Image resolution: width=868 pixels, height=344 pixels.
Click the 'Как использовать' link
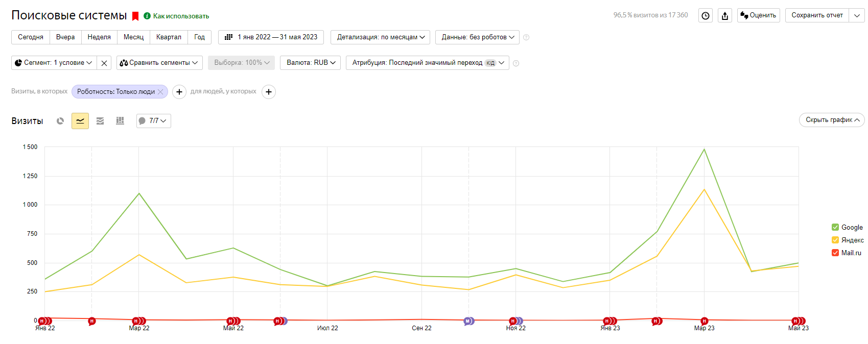point(181,16)
